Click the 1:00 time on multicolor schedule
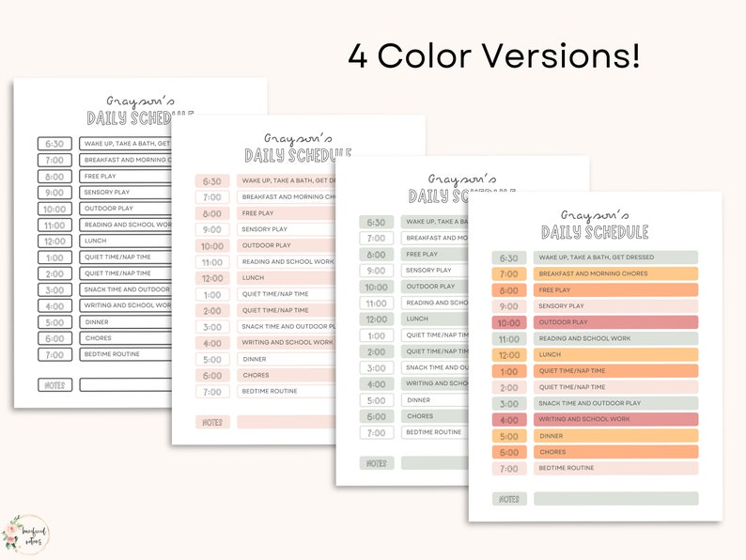The width and height of the screenshot is (746, 560). pos(509,371)
